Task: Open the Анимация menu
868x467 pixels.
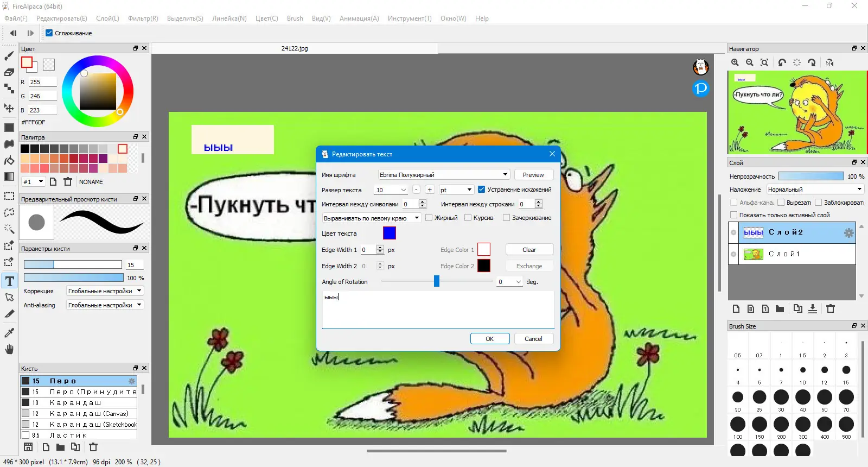Action: 359,18
